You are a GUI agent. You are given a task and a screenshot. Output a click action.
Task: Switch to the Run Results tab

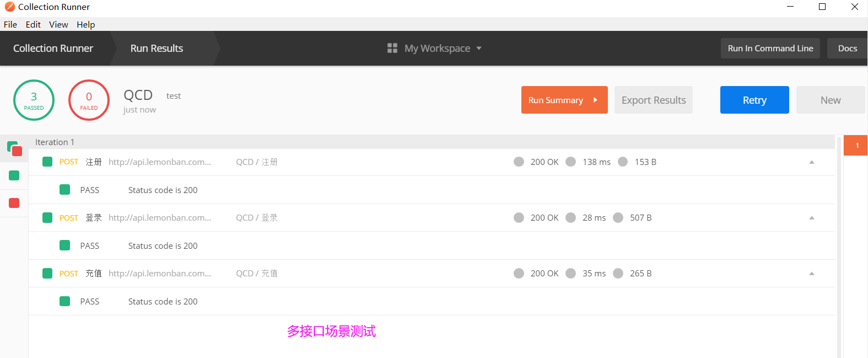[x=157, y=49]
